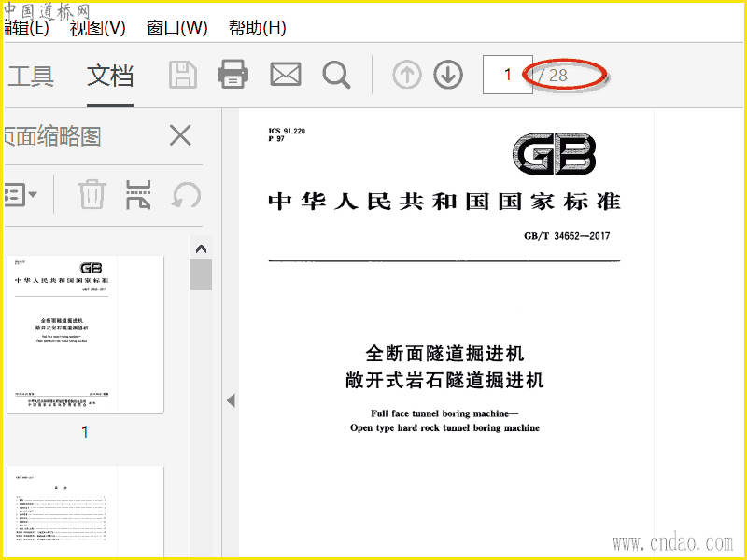747x560 pixels.
Task: Print the document with printer icon
Action: tap(233, 75)
